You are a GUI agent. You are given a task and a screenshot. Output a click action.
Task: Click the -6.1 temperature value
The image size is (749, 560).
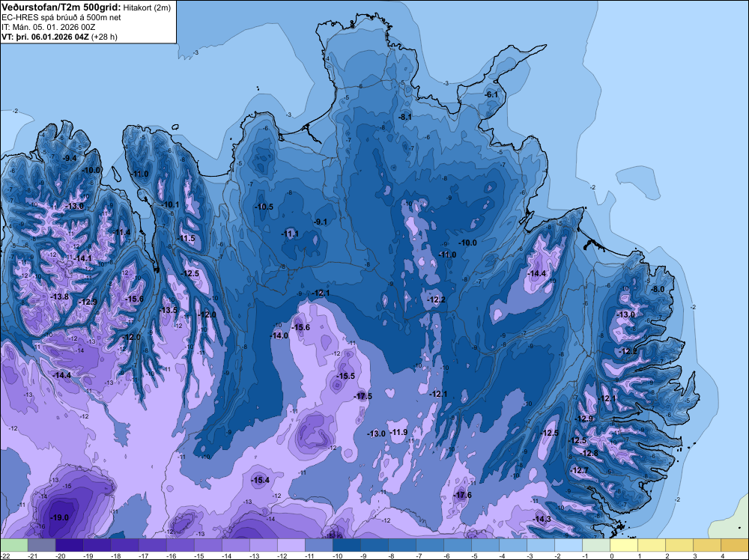491,94
